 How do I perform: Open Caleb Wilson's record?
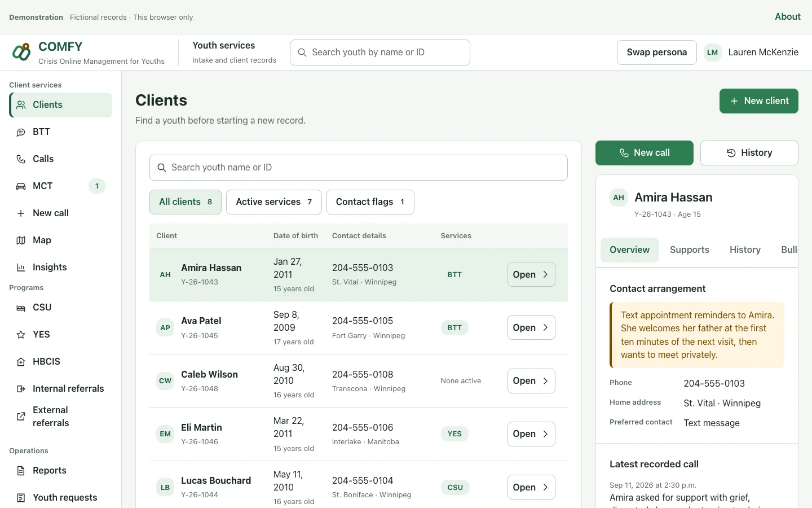(x=531, y=381)
